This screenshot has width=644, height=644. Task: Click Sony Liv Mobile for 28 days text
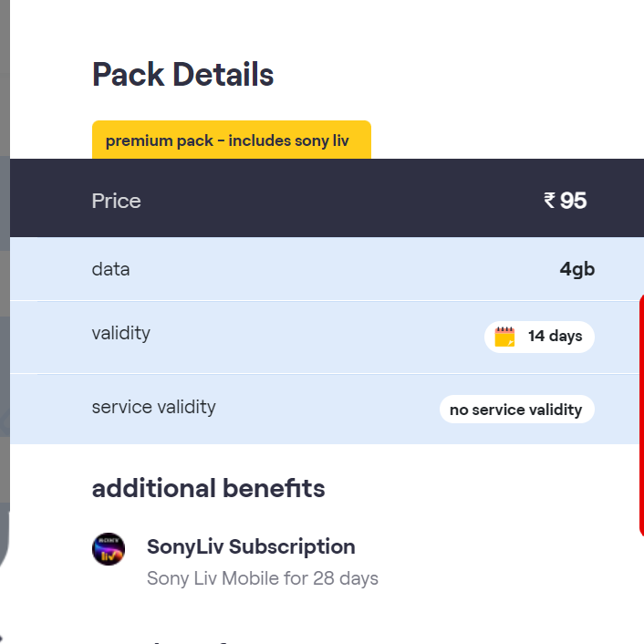click(262, 578)
